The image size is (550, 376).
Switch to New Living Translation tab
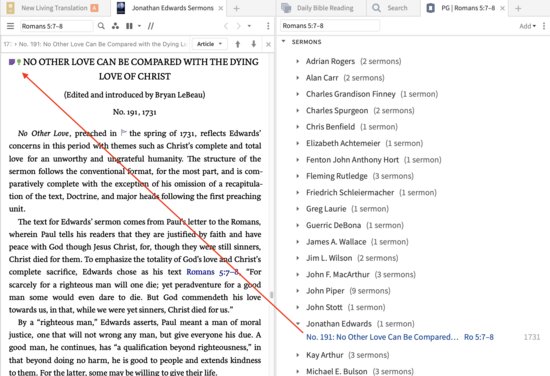[54, 8]
